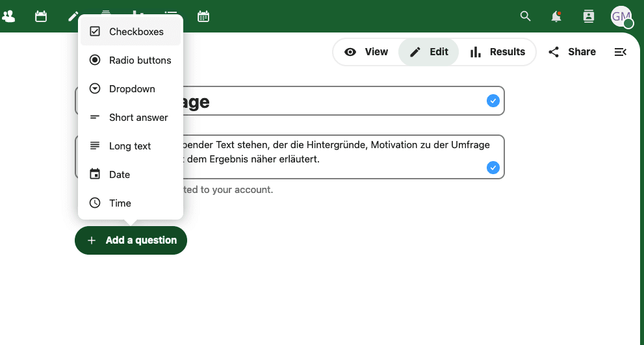Select Dropdown question type
644x345 pixels.
click(131, 88)
